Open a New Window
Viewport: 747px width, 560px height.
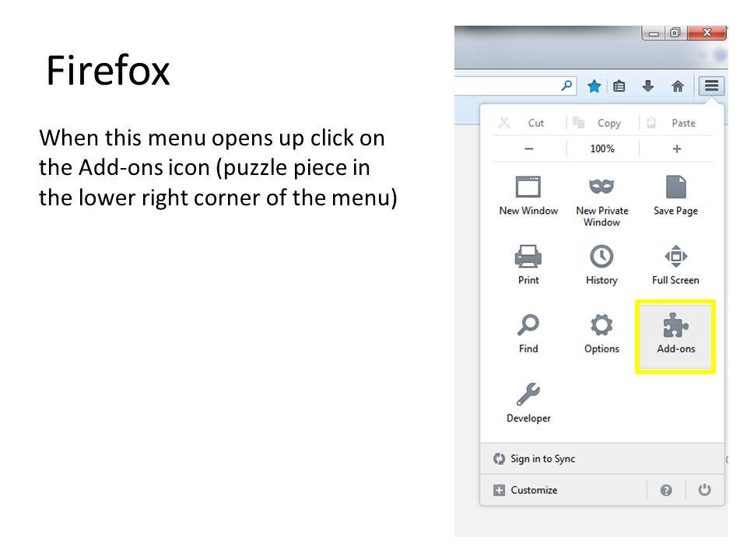click(528, 196)
